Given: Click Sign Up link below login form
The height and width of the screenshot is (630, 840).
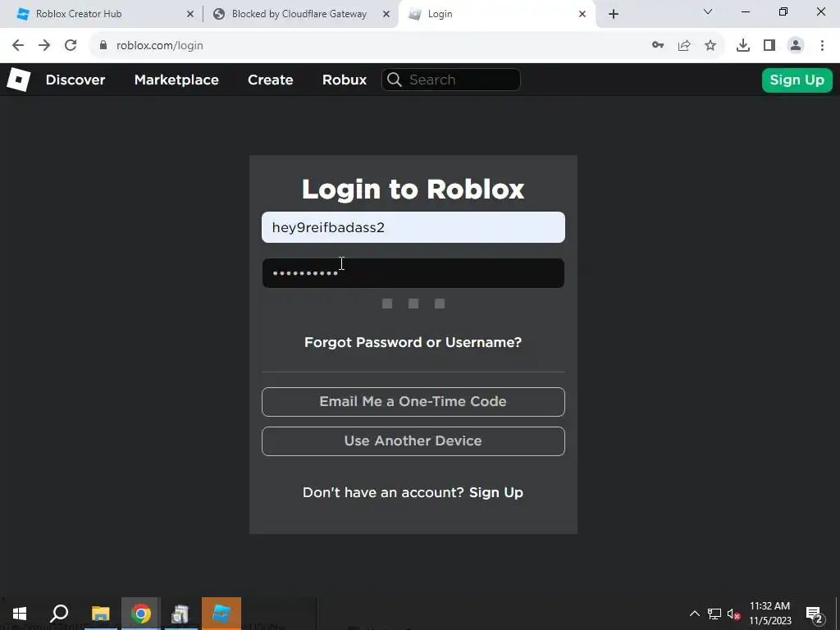Looking at the screenshot, I should pyautogui.click(x=496, y=493).
